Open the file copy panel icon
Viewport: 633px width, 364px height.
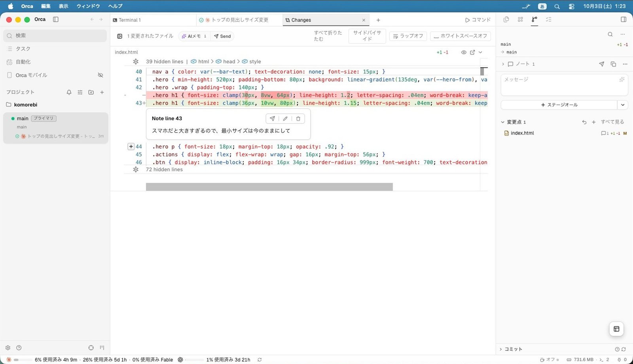click(506, 19)
